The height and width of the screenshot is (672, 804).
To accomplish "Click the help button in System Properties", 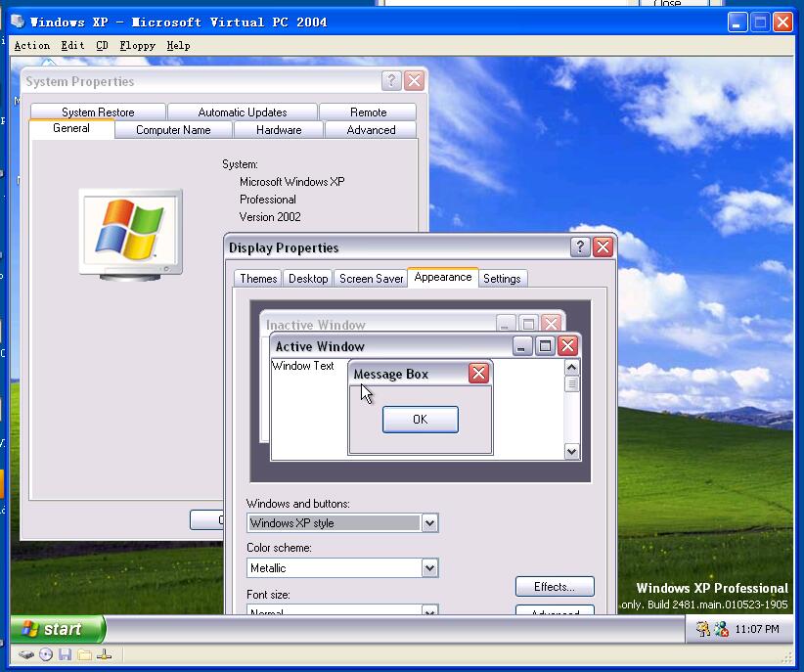I will pyautogui.click(x=391, y=80).
